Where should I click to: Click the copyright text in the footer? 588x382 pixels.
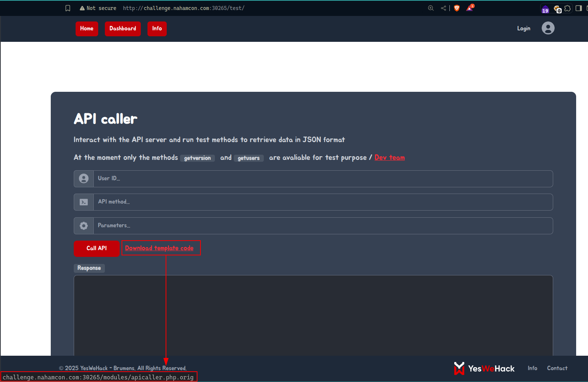123,368
